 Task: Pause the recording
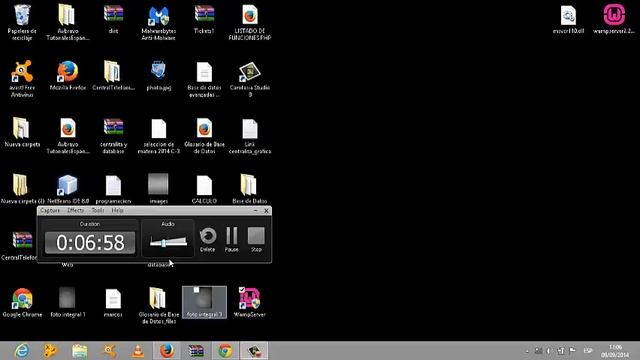[x=231, y=240]
